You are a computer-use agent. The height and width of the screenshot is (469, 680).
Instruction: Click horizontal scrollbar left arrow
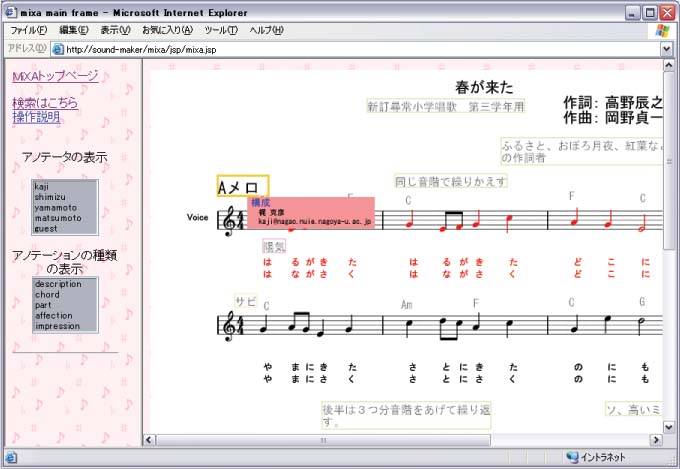149,440
